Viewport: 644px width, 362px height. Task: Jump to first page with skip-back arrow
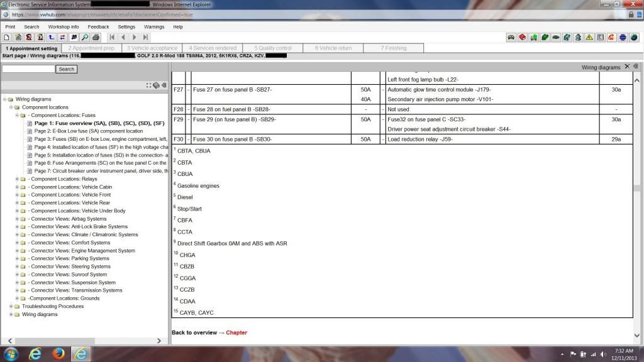point(112,37)
